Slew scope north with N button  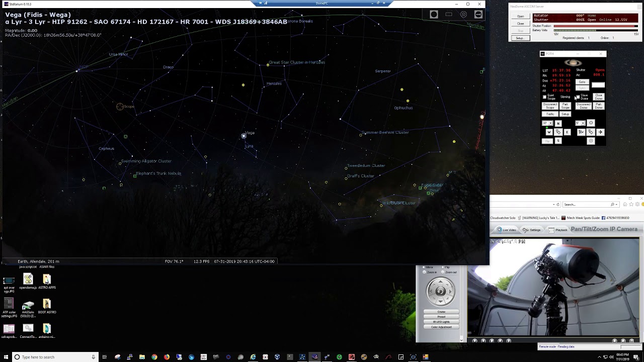(x=558, y=123)
